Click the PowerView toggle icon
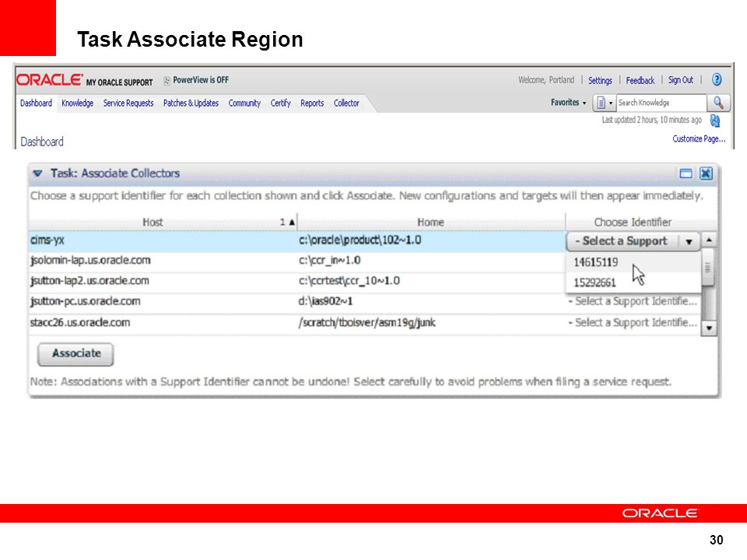Viewport: 747px width, 560px height. pyautogui.click(x=167, y=80)
